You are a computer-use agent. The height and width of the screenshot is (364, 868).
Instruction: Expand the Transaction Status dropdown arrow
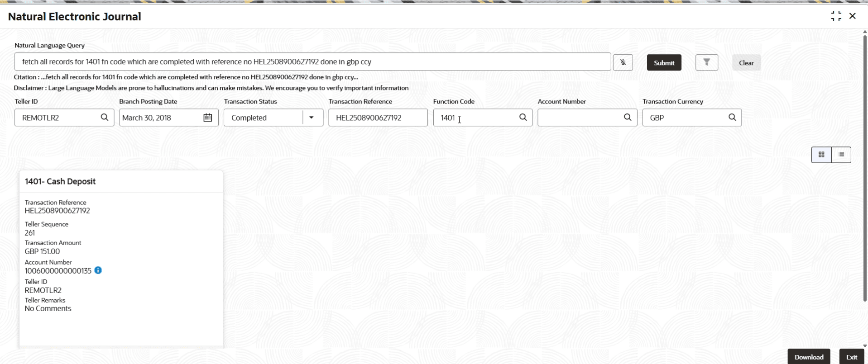[312, 118]
